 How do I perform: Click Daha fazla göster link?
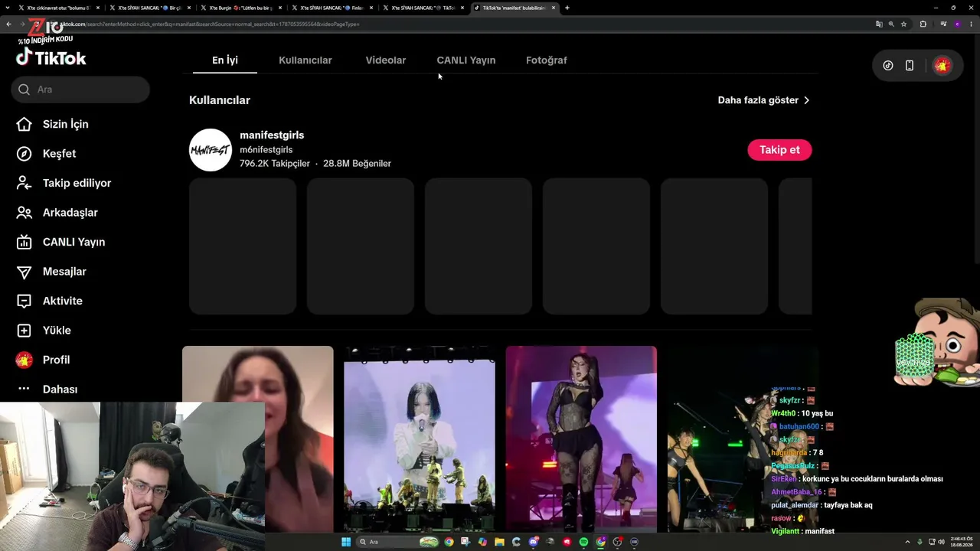point(758,100)
